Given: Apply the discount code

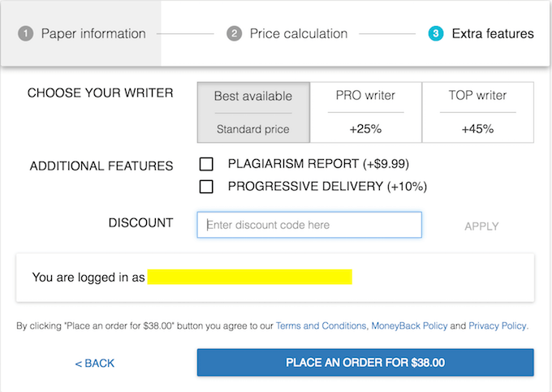Looking at the screenshot, I should 481,226.
